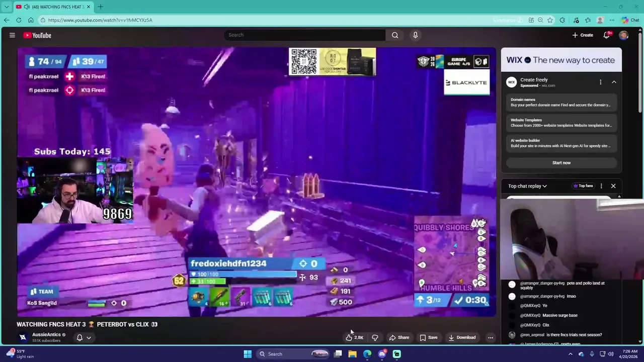This screenshot has width=644, height=362.
Task: Open the Domain names ad link
Action: tap(561, 102)
